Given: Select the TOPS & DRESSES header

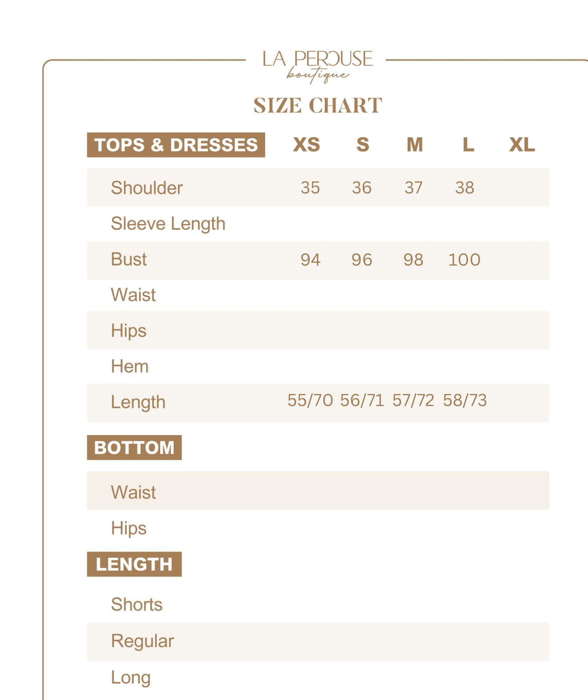Looking at the screenshot, I should pos(176,145).
